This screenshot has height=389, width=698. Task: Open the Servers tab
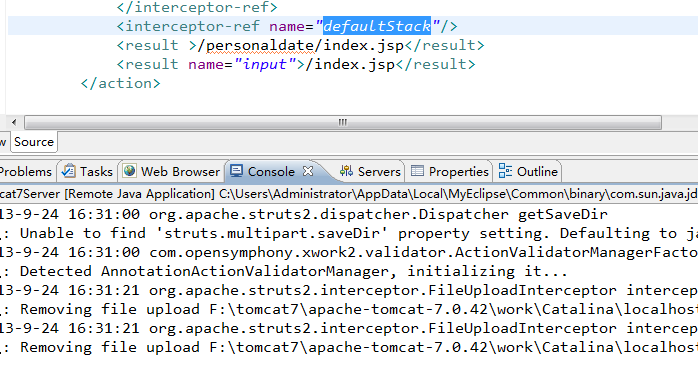pos(371,172)
